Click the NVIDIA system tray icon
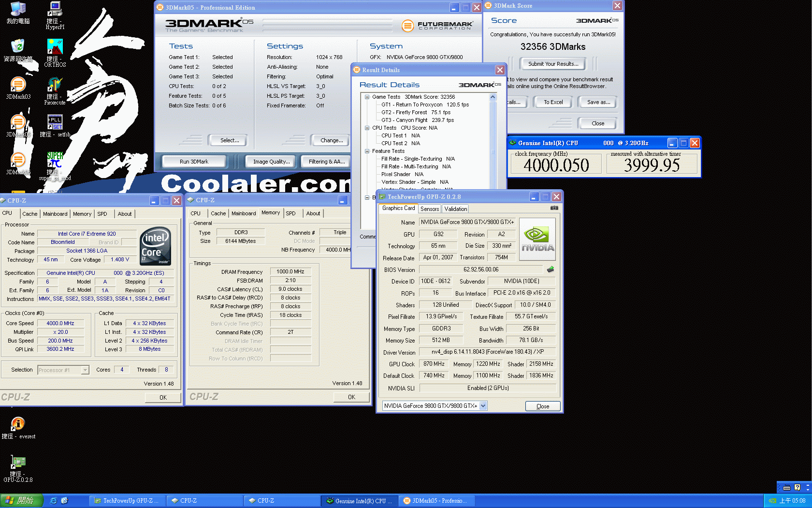This screenshot has width=812, height=508. coord(772,501)
